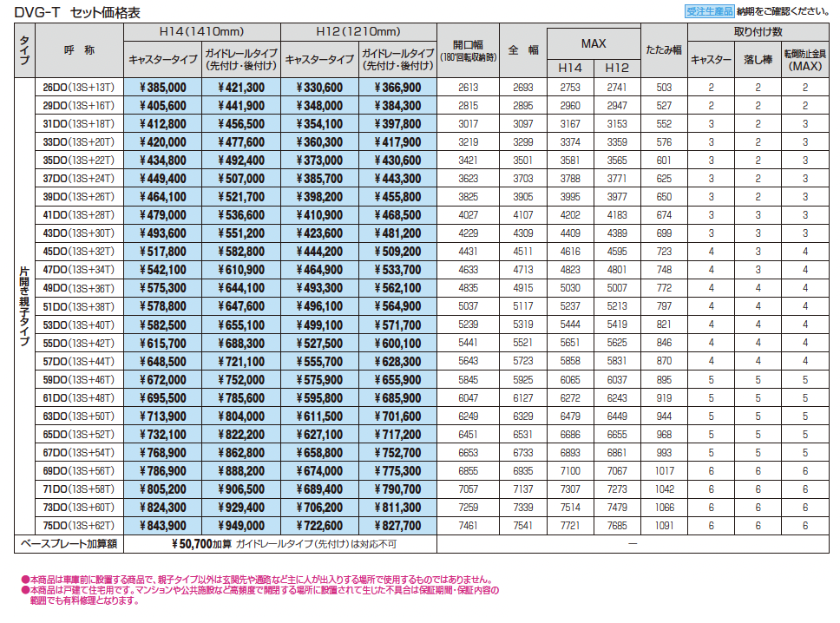Click price ¥385,000 in 26DO row
The height and width of the screenshot is (623, 840).
click(163, 88)
